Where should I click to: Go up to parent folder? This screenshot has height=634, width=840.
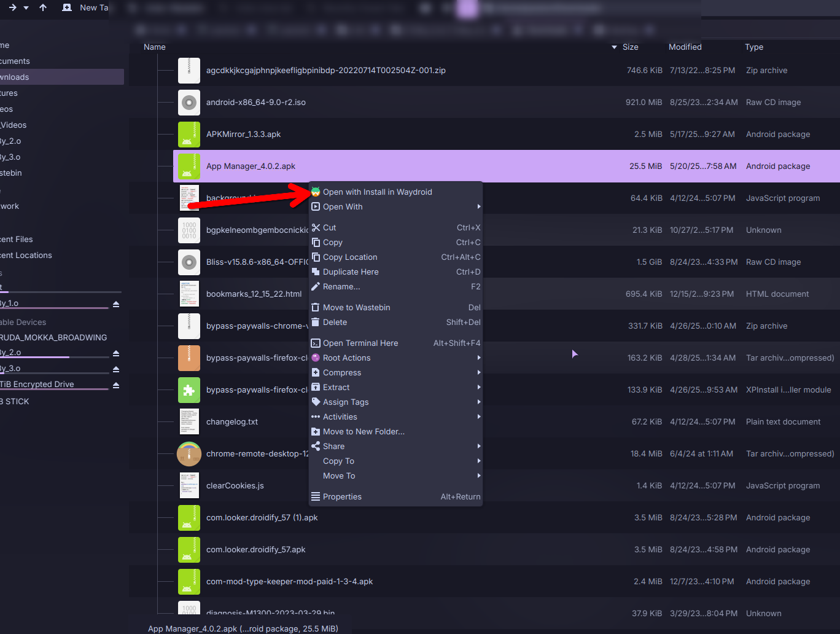42,7
